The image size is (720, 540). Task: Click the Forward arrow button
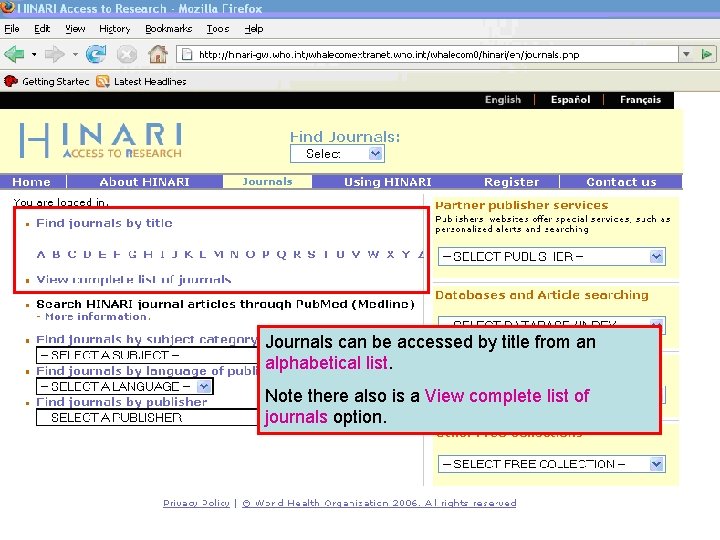click(x=54, y=55)
